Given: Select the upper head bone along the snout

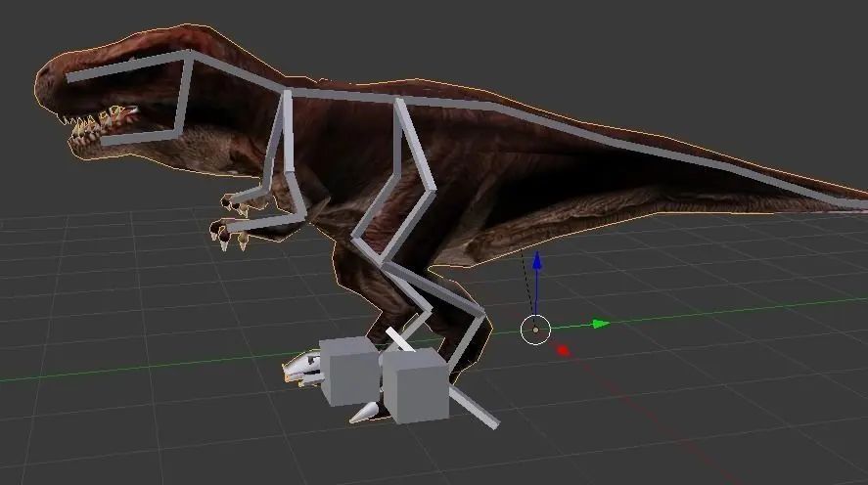Looking at the screenshot, I should coord(128,66).
